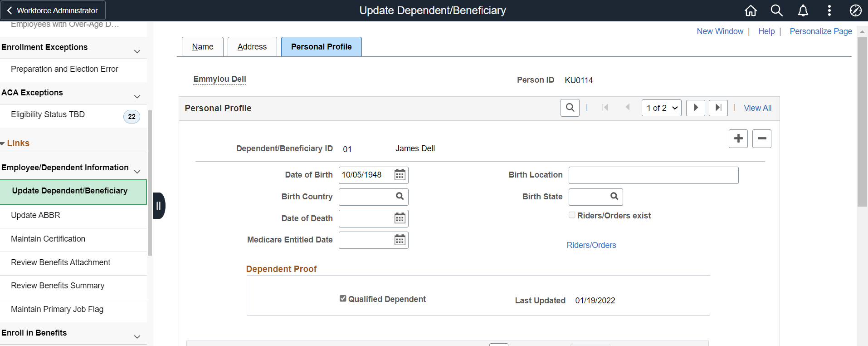The image size is (868, 346).
Task: Click the Riders/Orders link
Action: point(591,245)
